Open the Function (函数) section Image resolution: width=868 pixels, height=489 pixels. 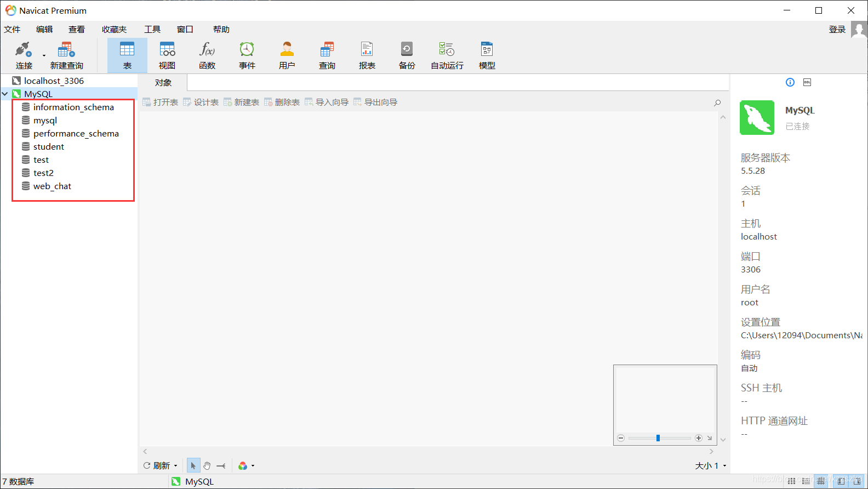[x=207, y=55]
